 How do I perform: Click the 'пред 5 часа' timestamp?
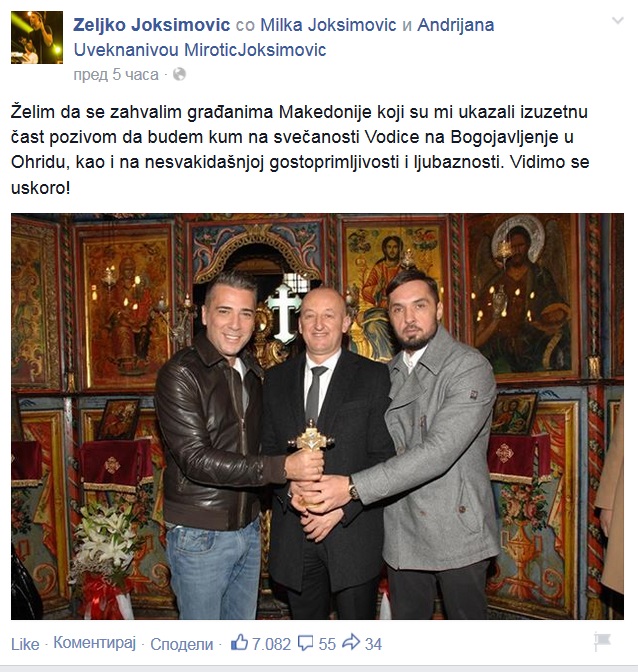pos(116,75)
